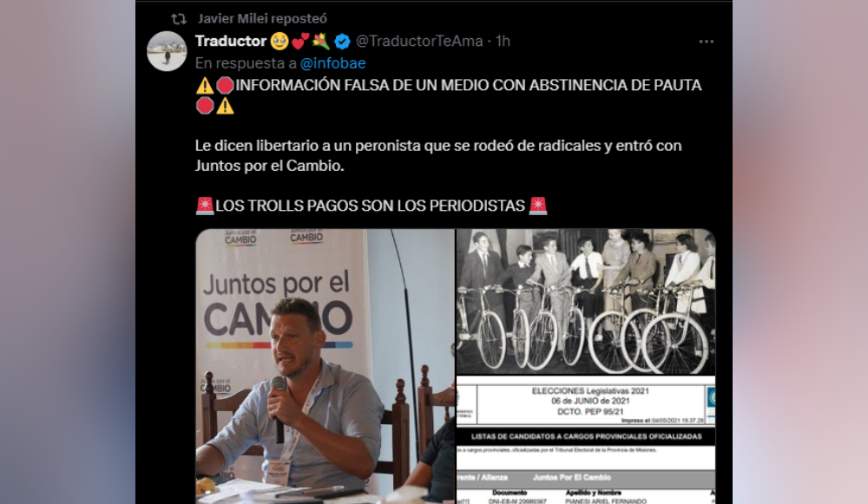Click the Traductor display name
Viewport: 868px width, 504px height.
pos(231,41)
